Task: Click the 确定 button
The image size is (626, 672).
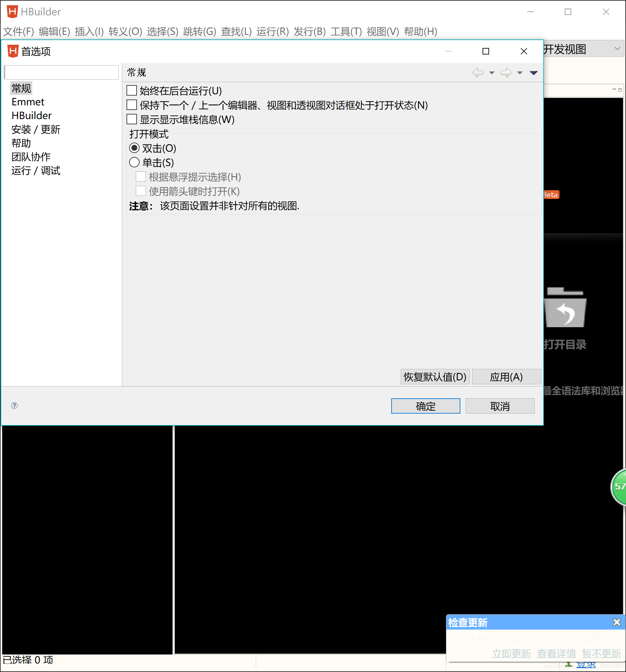Action: pos(426,405)
